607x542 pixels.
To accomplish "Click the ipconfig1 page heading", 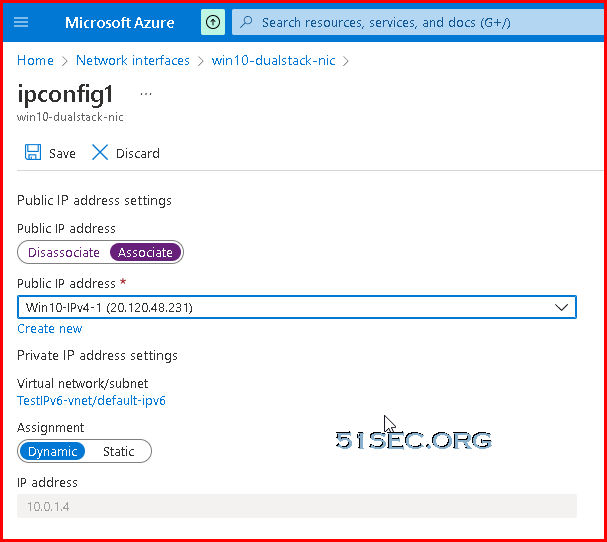I will tap(65, 94).
